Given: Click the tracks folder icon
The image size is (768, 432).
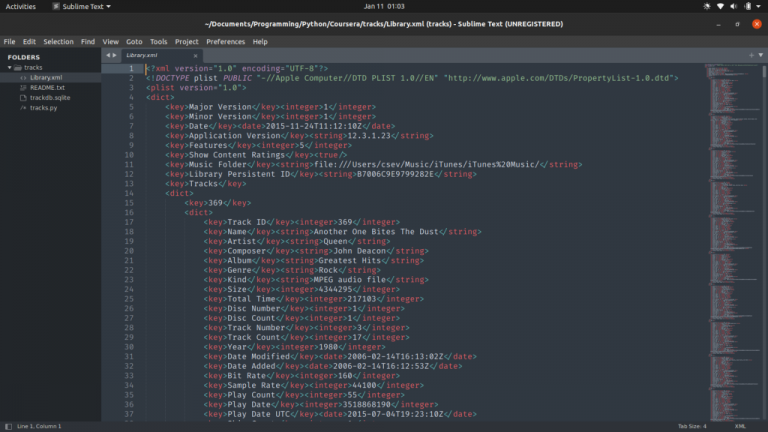Looking at the screenshot, I should point(18,68).
